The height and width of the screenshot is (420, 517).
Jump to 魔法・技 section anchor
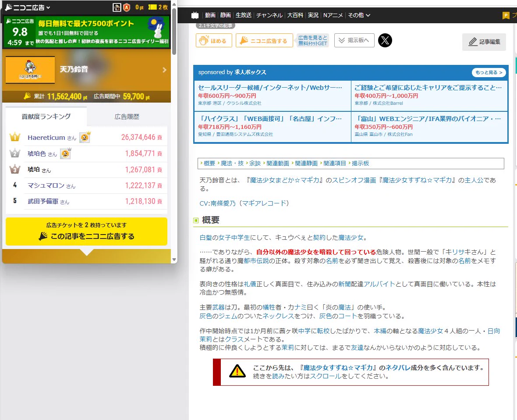coord(232,164)
